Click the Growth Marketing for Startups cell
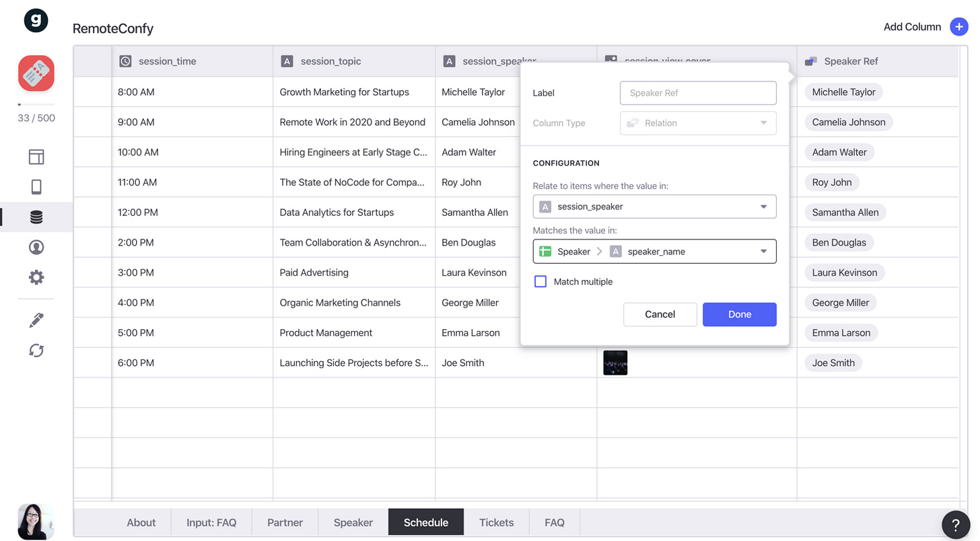The width and height of the screenshot is (980, 541). click(354, 92)
